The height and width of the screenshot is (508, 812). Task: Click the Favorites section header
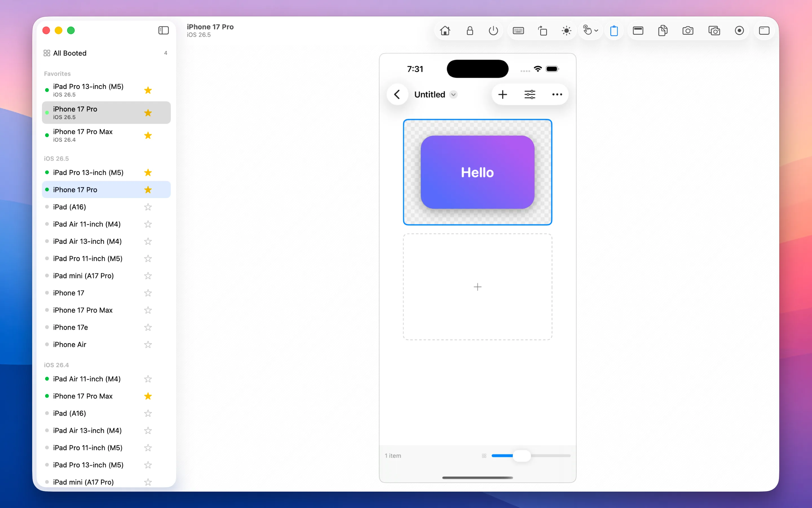pos(58,74)
